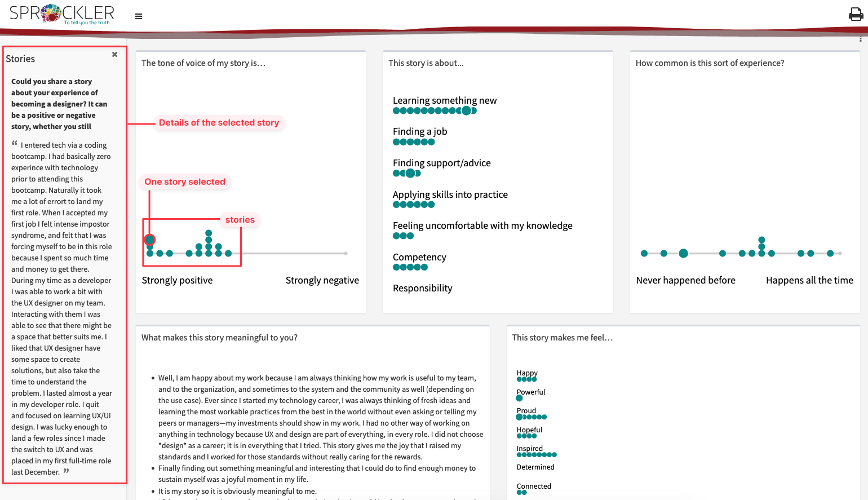Screen dimensions: 868x500
Task: Click the Hopeful feeling label
Action: pyautogui.click(x=529, y=430)
